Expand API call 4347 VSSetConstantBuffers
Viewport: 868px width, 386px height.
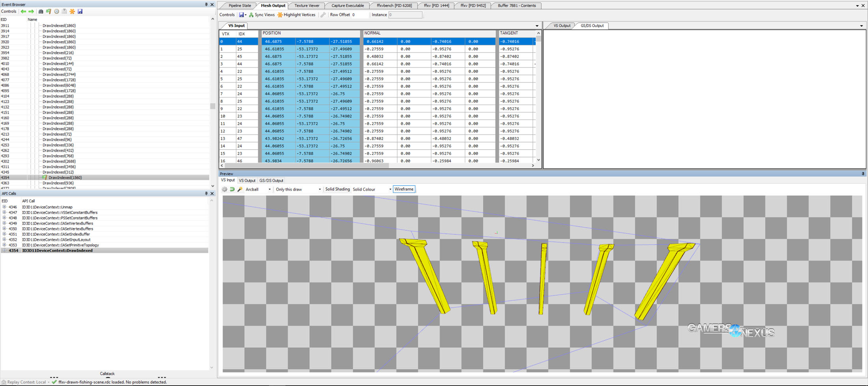click(x=4, y=212)
